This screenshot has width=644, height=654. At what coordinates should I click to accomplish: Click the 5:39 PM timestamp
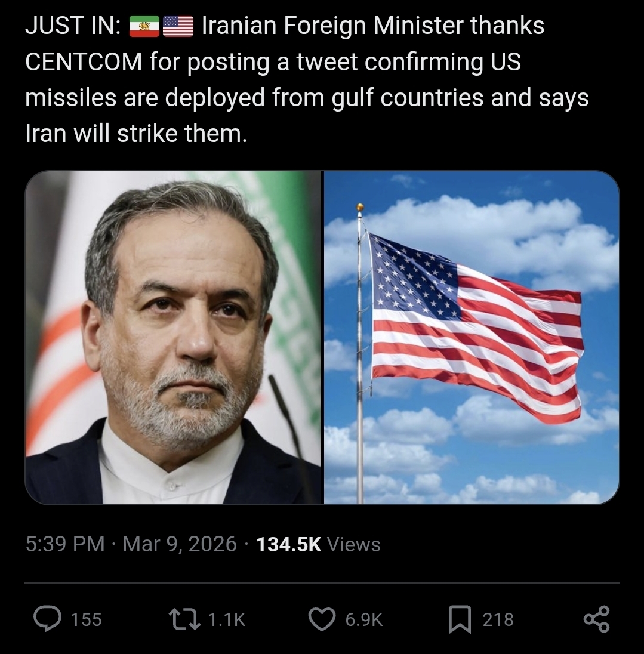(65, 544)
